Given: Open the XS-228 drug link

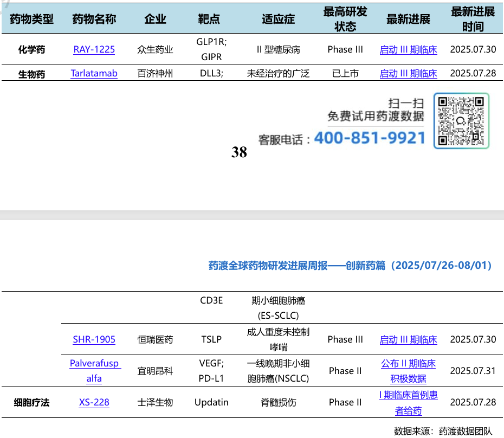Looking at the screenshot, I should click(x=94, y=402).
